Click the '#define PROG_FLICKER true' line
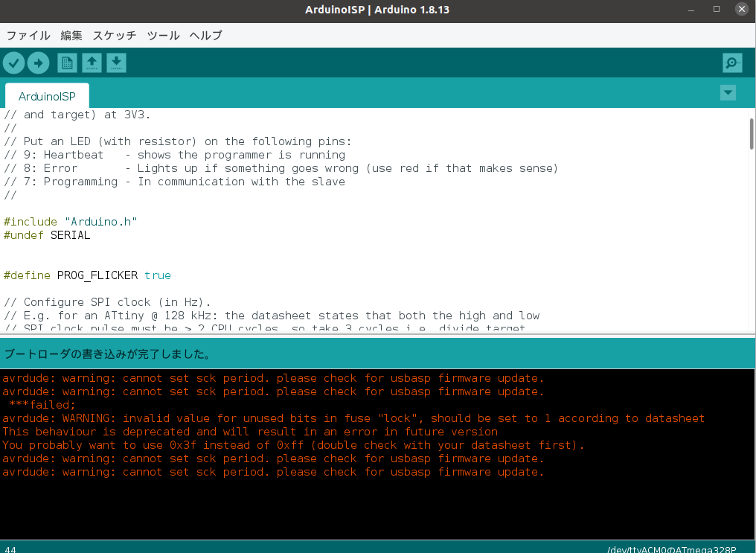 [x=87, y=275]
